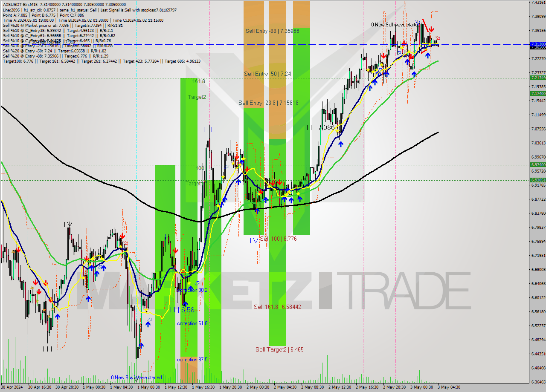Click the 7.03613 price axis value
The width and height of the screenshot is (546, 392).
pyautogui.click(x=538, y=143)
